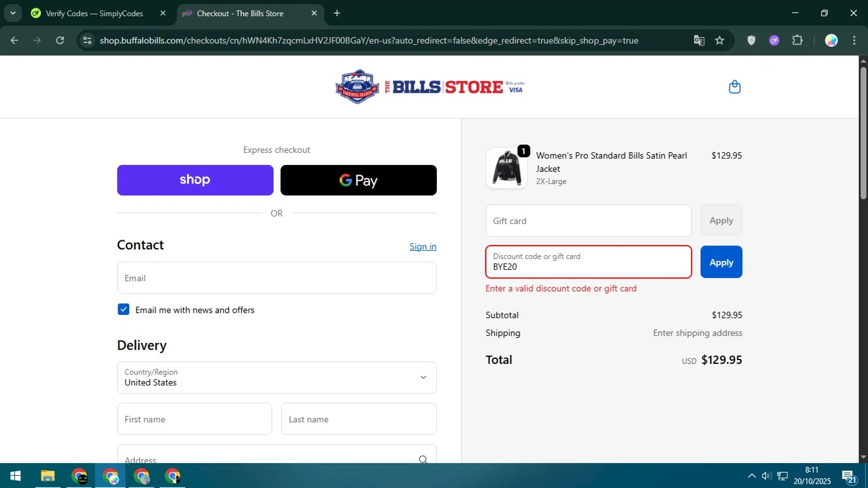Go back to the previous page

[x=14, y=41]
